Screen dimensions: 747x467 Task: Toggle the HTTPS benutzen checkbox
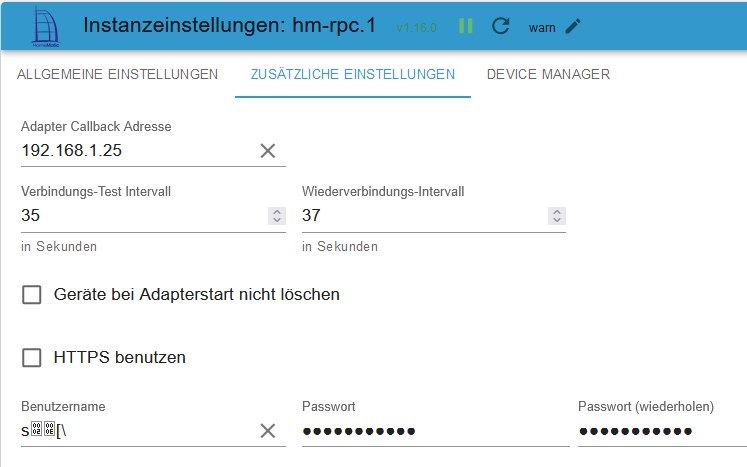32,357
